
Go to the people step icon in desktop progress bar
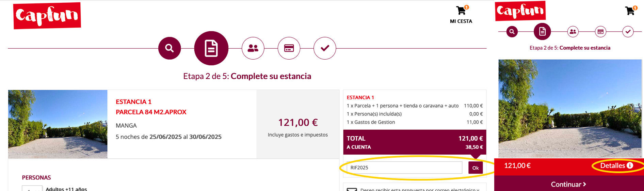[253, 48]
